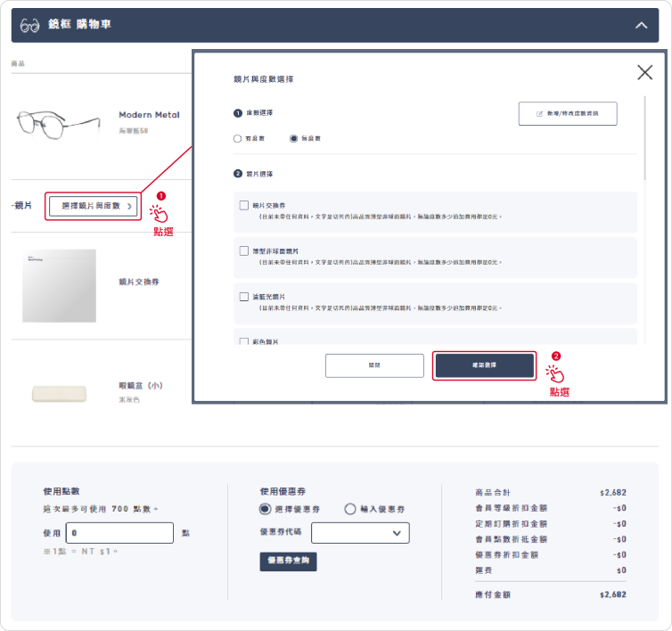Click the 眼鏡盒 (小) case image
This screenshot has height=631, width=672.
(x=59, y=392)
